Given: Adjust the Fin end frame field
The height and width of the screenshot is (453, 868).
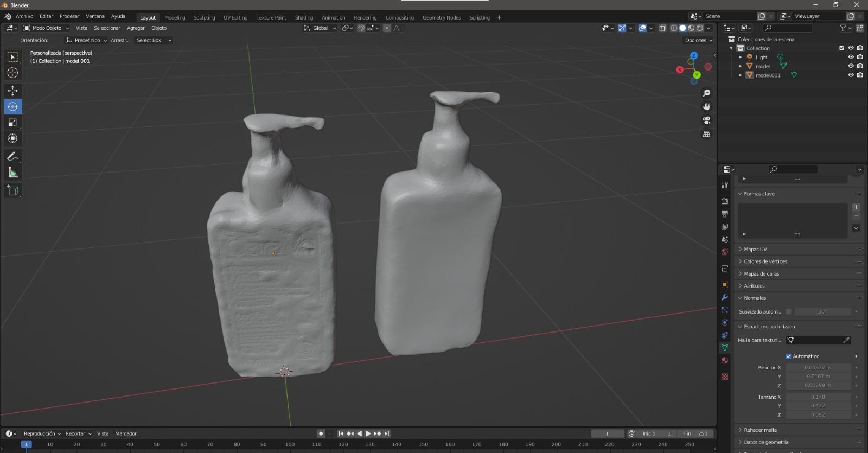Looking at the screenshot, I should 696,433.
